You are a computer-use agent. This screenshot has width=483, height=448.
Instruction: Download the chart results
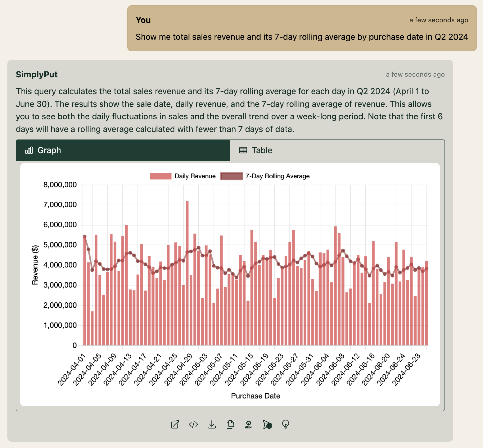click(212, 425)
